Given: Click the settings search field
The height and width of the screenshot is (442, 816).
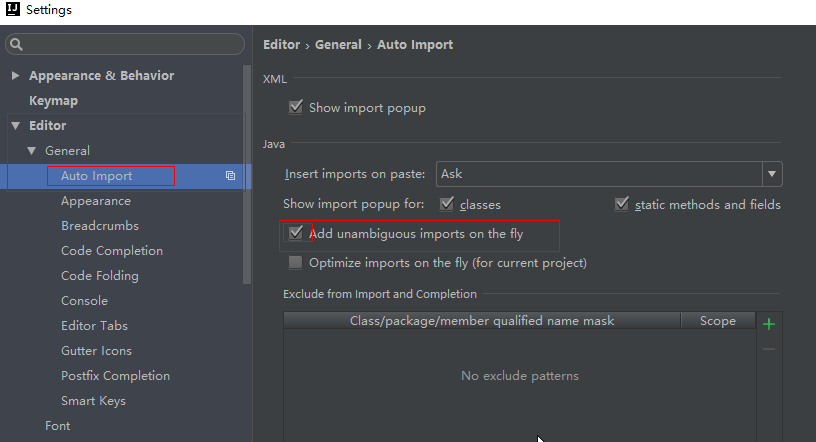Looking at the screenshot, I should (x=125, y=44).
